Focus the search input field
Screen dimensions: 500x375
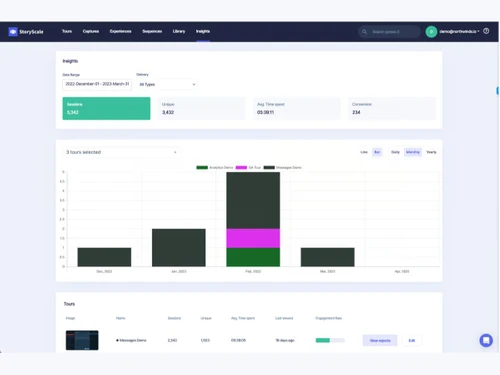pyautogui.click(x=389, y=32)
